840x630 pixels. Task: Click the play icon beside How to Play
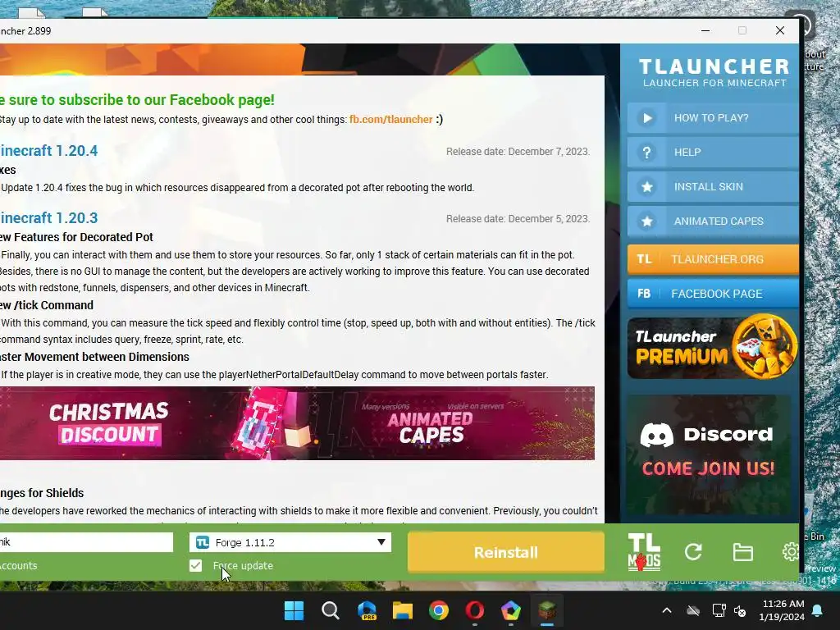click(646, 118)
